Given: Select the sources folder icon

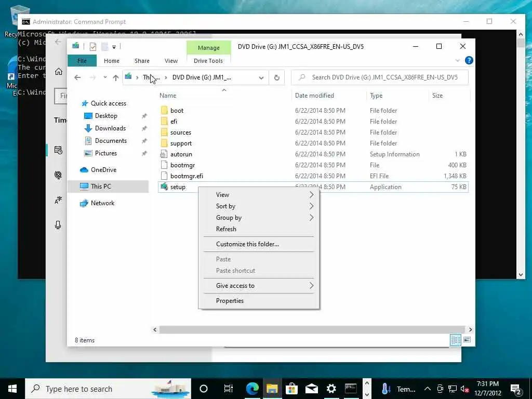Looking at the screenshot, I should tap(164, 132).
